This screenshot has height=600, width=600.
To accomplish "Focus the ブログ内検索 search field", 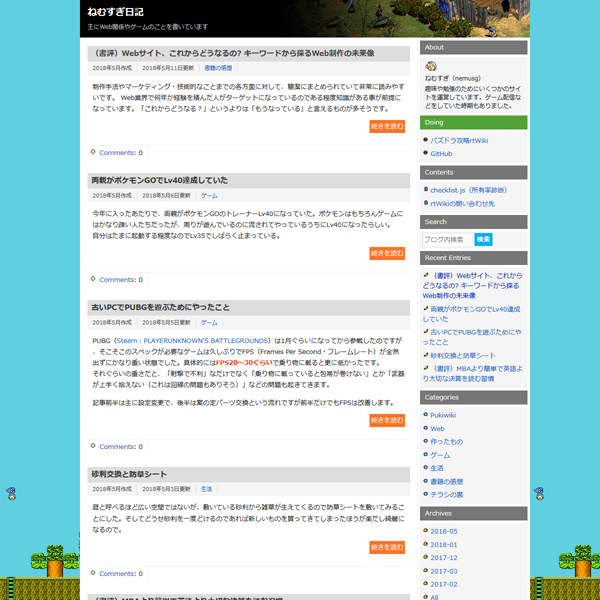I will [x=446, y=239].
